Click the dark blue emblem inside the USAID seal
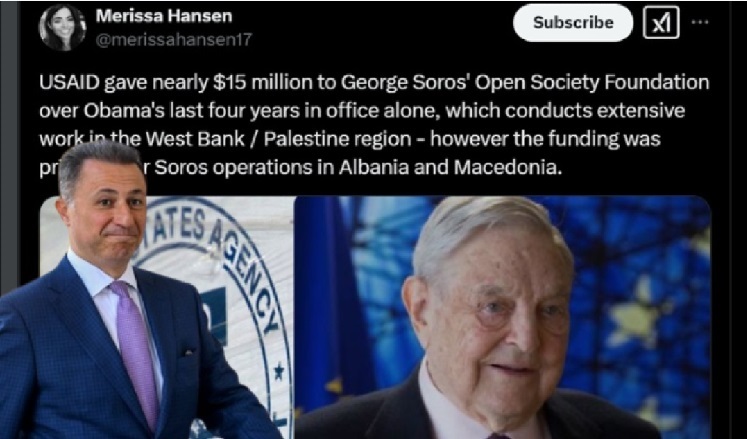Viewport: 747px width, 439px height. (215, 315)
